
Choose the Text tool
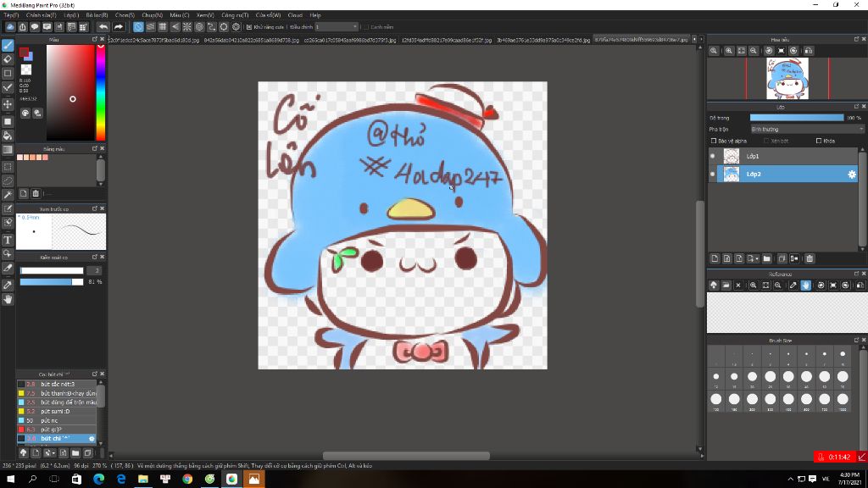8,240
